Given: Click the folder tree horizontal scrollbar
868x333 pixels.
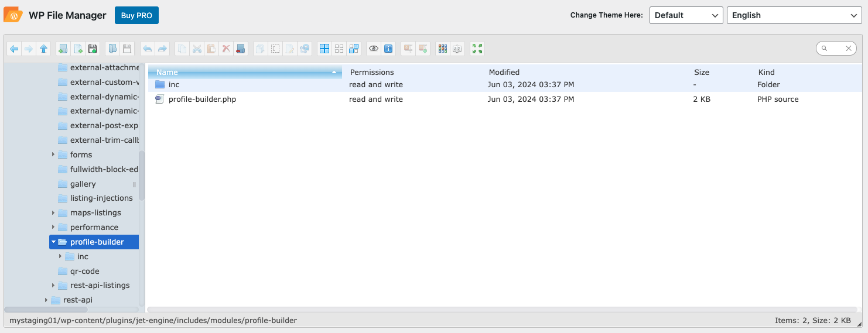Looking at the screenshot, I should (x=46, y=310).
